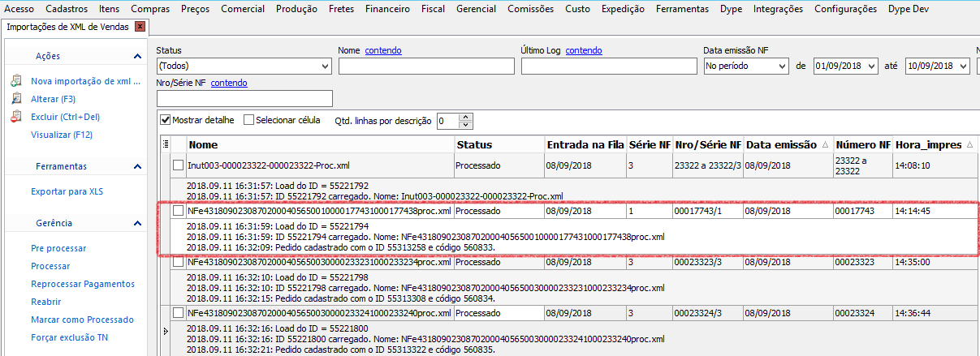Sort by the Status column header
This screenshot has height=356, width=980.
[x=499, y=144]
